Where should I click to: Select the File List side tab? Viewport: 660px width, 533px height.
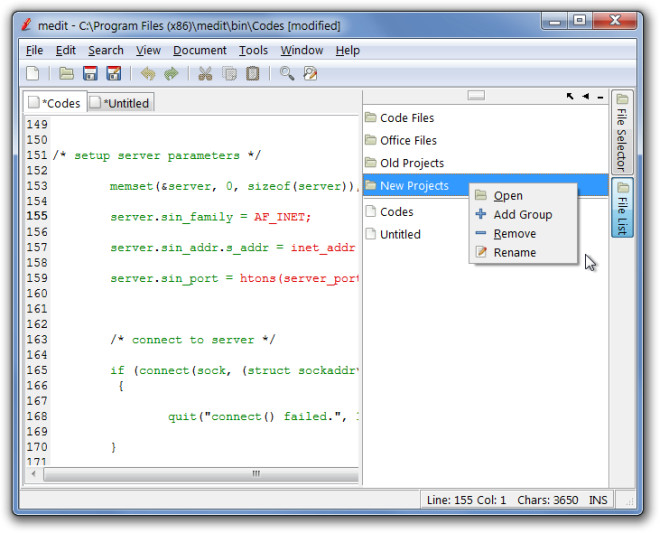pyautogui.click(x=622, y=208)
